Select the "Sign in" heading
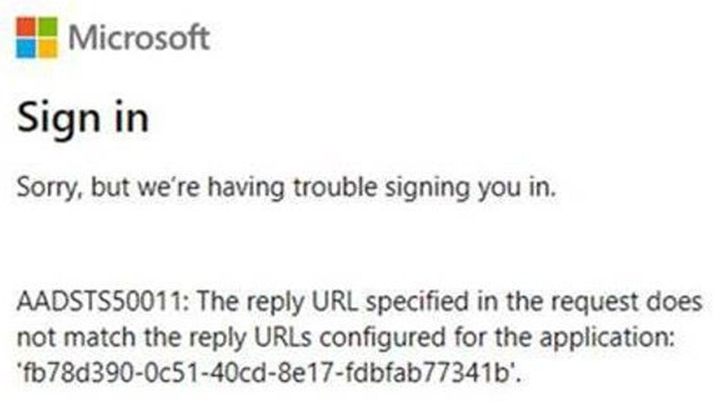720x402 pixels. coord(83,119)
